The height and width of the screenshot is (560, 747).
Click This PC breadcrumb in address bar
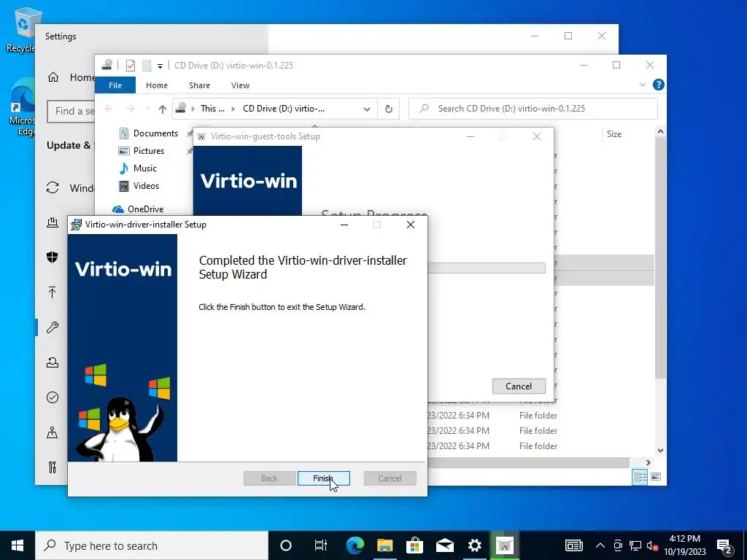pos(212,109)
